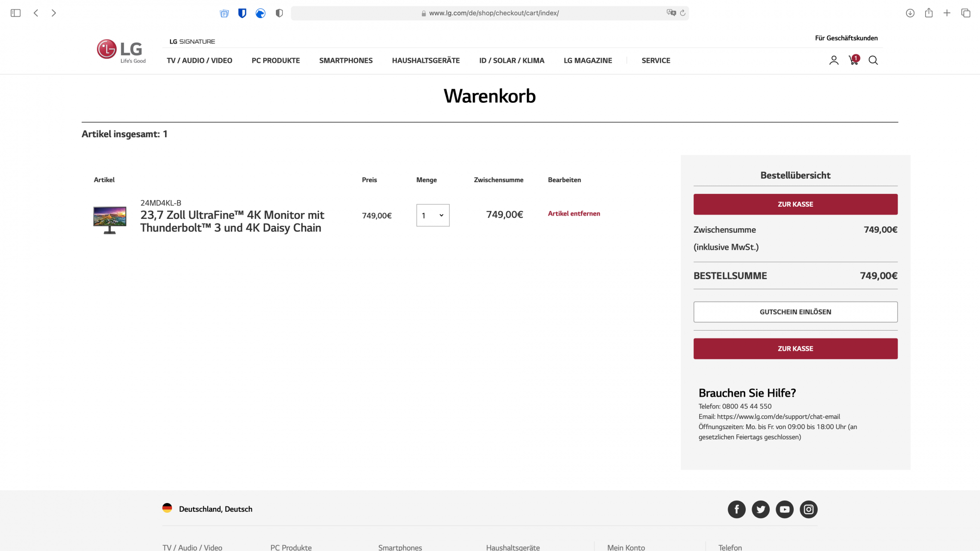
Task: Click the Facebook social icon
Action: tap(736, 509)
